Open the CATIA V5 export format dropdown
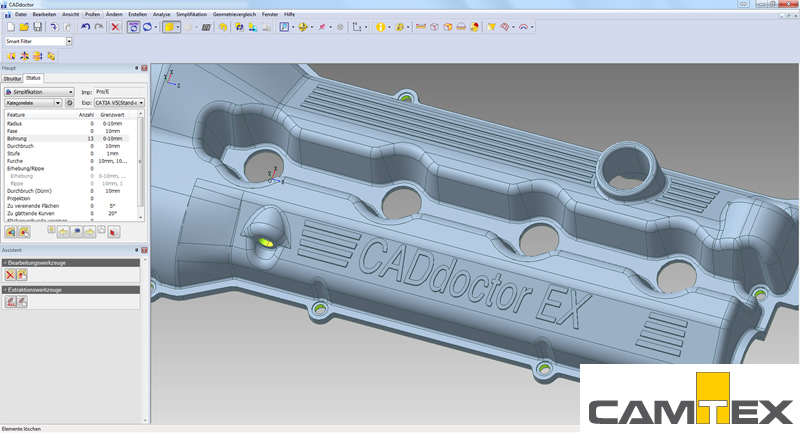800x433 pixels. coord(141,102)
